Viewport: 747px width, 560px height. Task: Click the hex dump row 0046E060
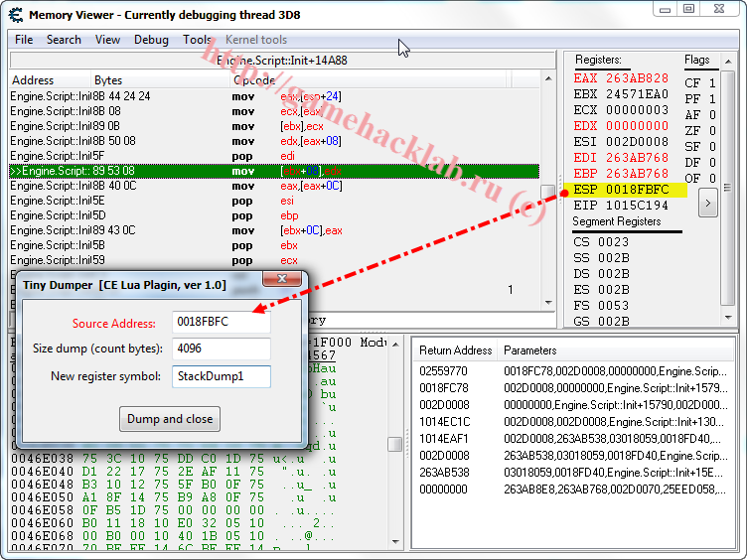pos(174,523)
